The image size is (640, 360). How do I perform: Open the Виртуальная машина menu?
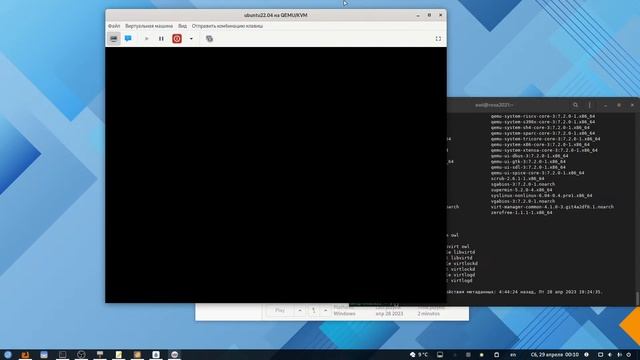(x=149, y=26)
